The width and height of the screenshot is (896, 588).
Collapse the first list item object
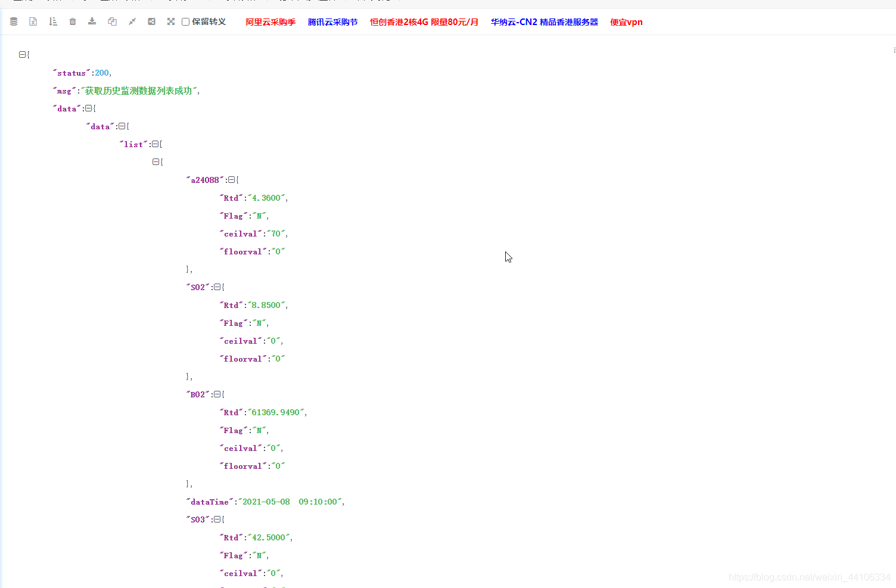coord(155,162)
